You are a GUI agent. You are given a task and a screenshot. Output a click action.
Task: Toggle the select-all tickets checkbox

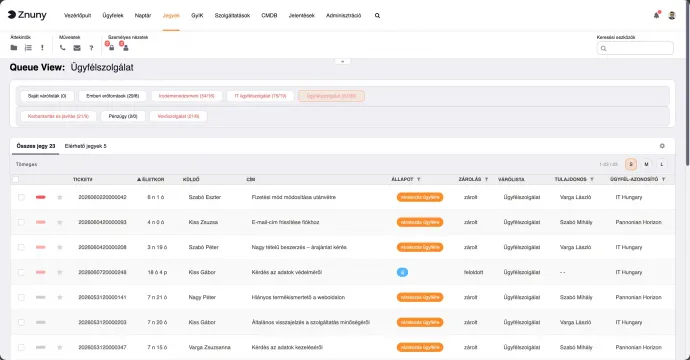[15, 179]
